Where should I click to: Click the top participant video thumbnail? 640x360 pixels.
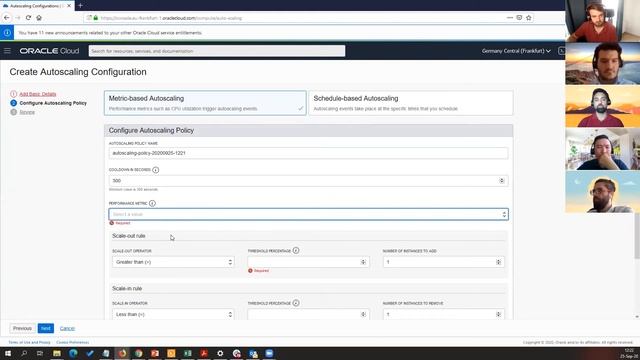602,21
